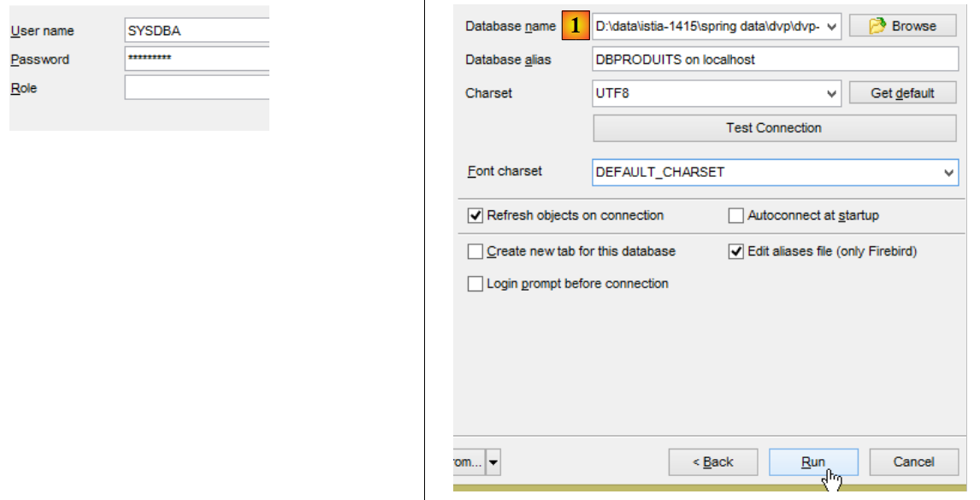The height and width of the screenshot is (500, 980).
Task: Focus the Password input field
Action: (197, 60)
